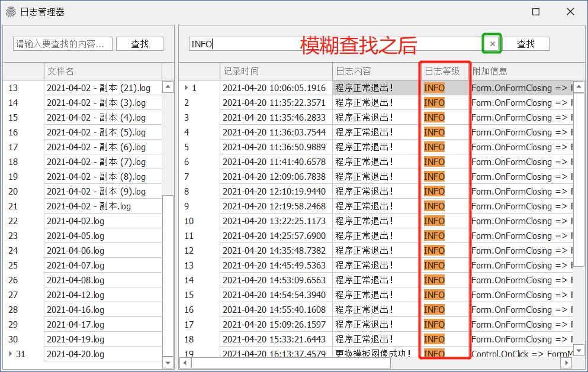Click row indicator arrow for log row 1
588x372 pixels.
pyautogui.click(x=186, y=88)
